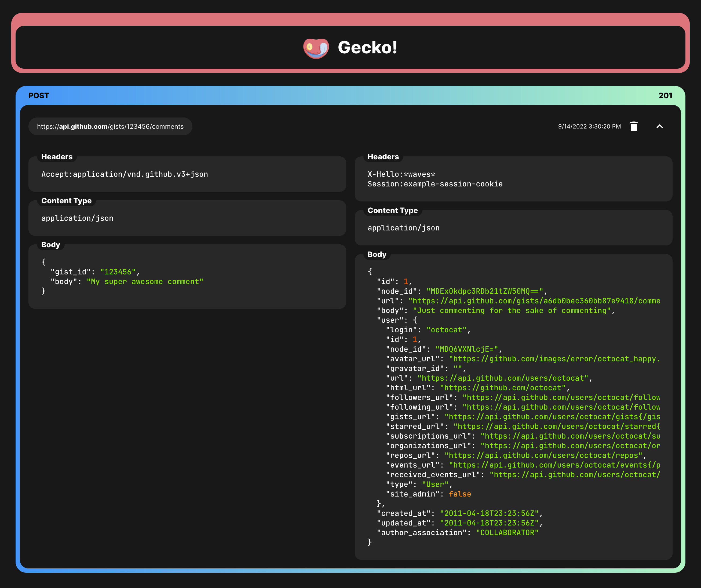Click the POST method label

pos(39,95)
